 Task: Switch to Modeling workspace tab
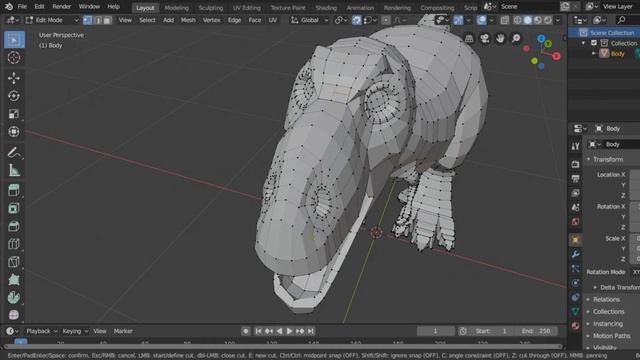click(x=176, y=8)
